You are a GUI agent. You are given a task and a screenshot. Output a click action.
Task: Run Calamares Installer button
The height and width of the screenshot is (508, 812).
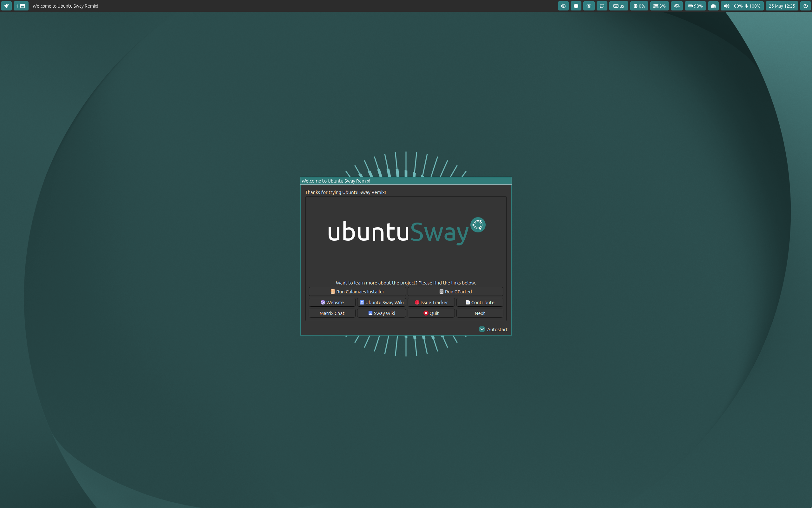point(357,292)
